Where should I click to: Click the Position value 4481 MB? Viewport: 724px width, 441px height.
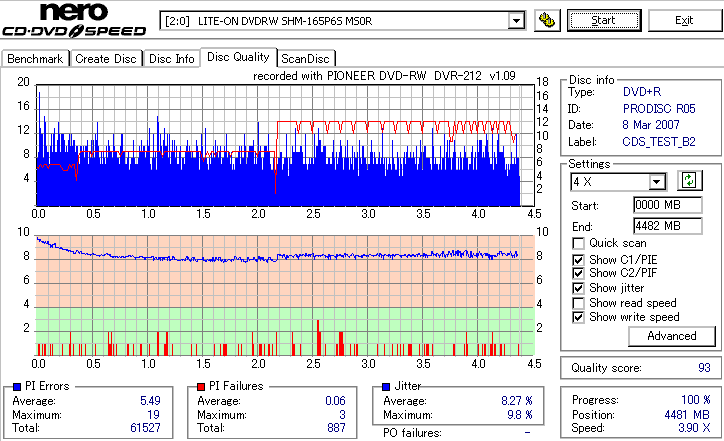click(x=687, y=415)
